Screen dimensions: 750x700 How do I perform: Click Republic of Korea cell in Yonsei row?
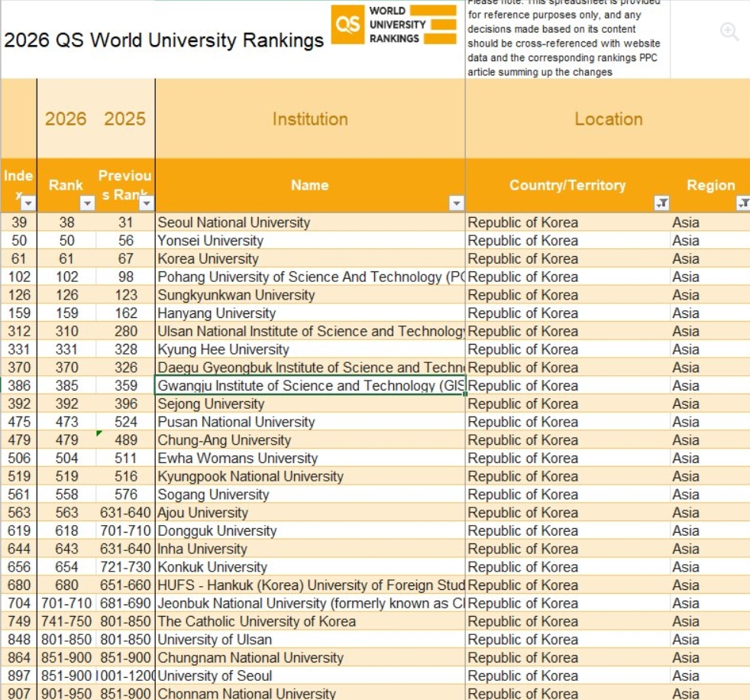pos(567,241)
